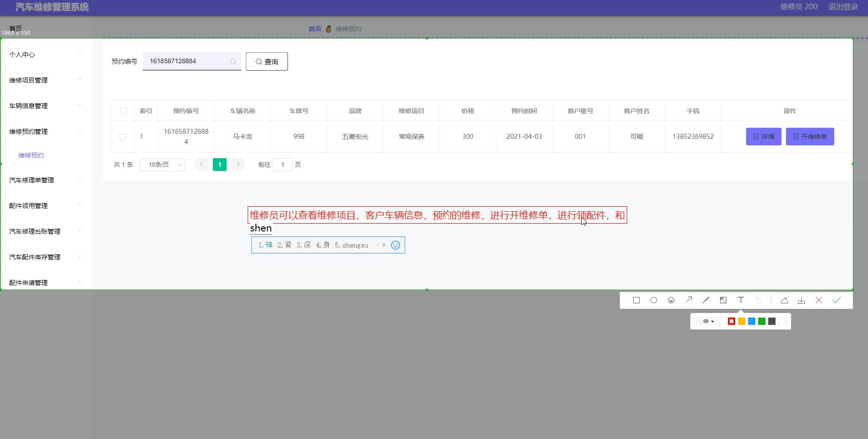Viewport: 868px width, 439px height.
Task: Select the rectangle annotation tool
Action: coord(636,300)
